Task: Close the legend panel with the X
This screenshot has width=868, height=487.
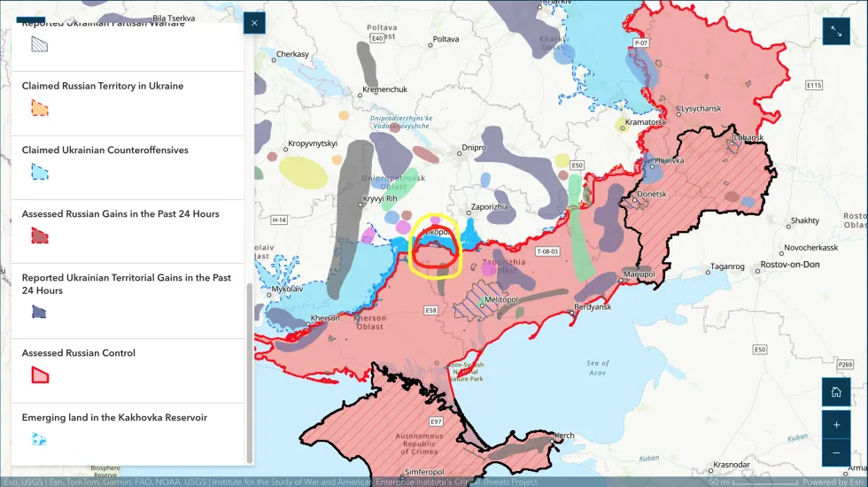Action: pos(254,23)
